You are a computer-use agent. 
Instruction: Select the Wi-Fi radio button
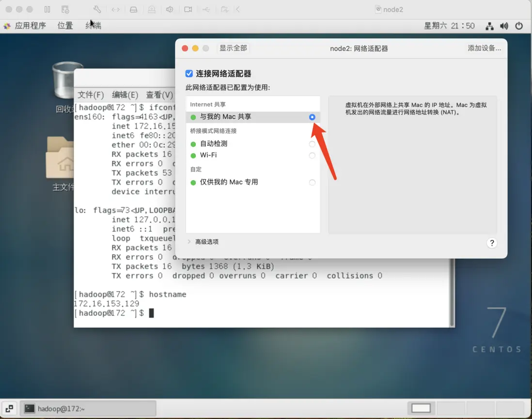[x=312, y=155]
